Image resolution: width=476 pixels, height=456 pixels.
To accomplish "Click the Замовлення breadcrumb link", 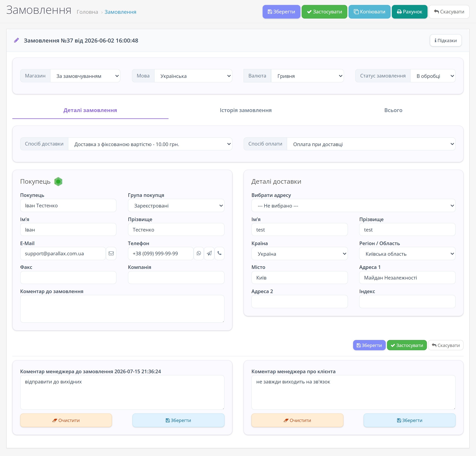I will (x=120, y=12).
